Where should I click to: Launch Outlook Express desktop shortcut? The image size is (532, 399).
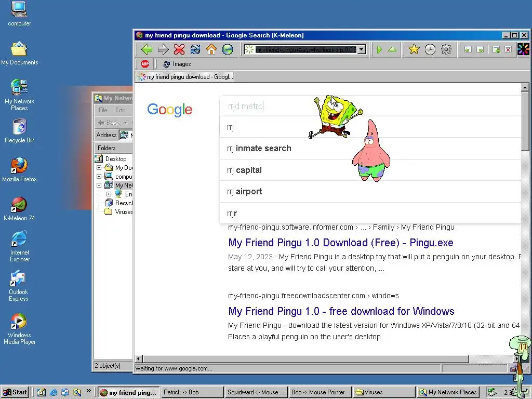(19, 286)
